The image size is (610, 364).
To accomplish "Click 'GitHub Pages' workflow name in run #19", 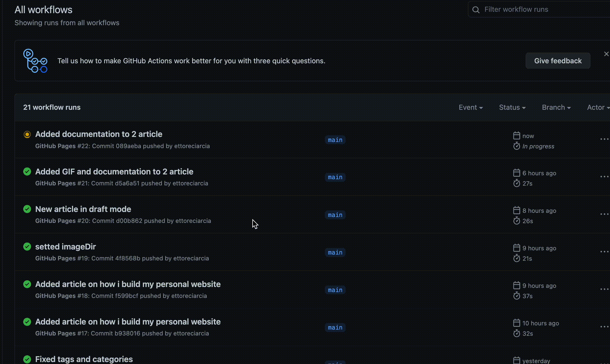I will [55, 258].
